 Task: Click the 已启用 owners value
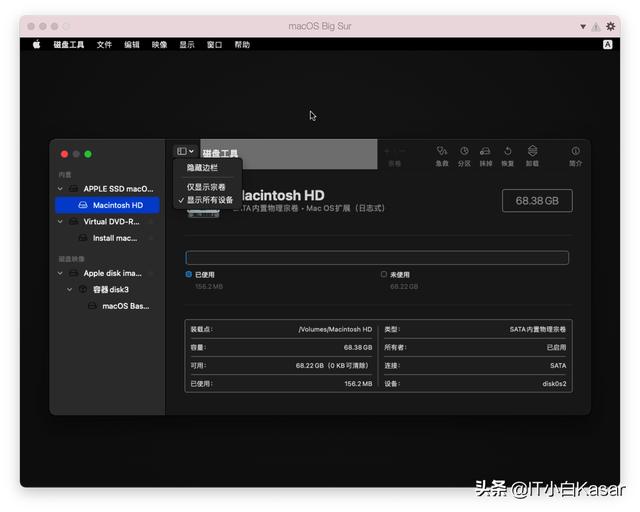pos(556,347)
